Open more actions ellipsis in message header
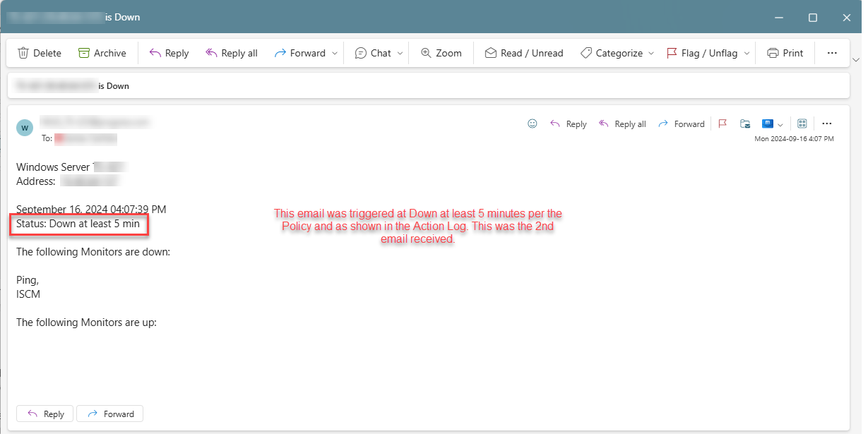 click(x=827, y=123)
